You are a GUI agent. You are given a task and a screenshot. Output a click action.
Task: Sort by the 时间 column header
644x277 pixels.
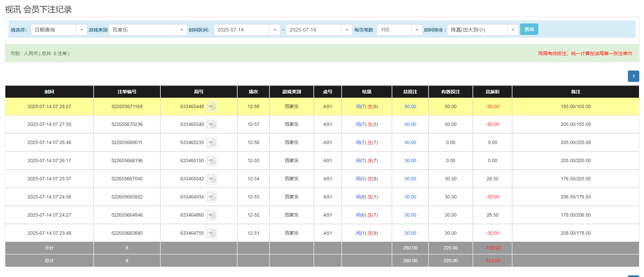[49, 92]
